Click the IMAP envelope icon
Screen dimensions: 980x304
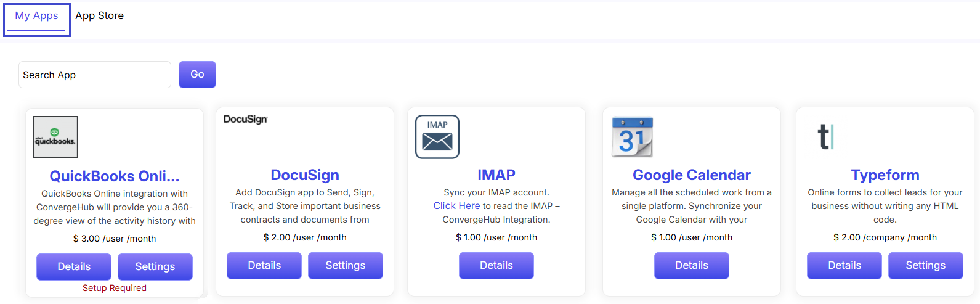[437, 137]
